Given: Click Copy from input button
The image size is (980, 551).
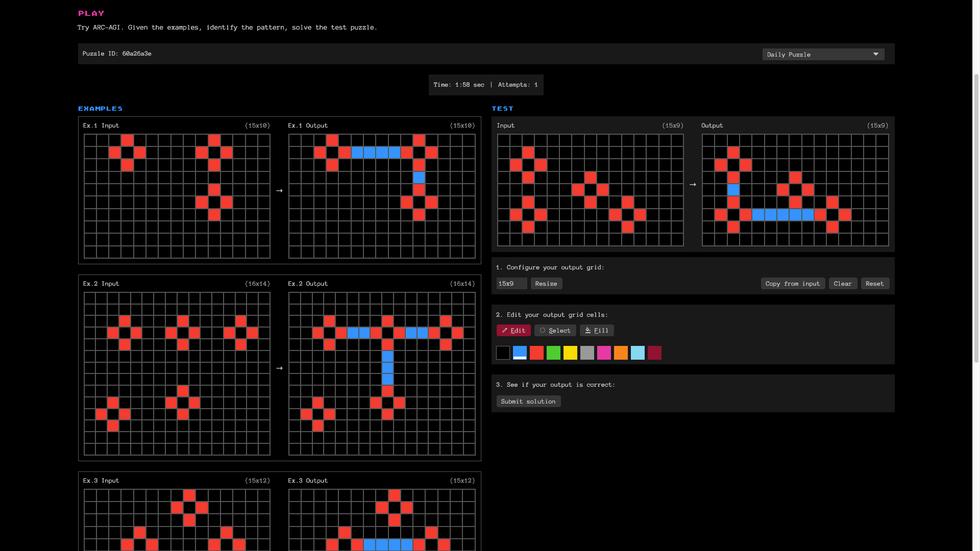Looking at the screenshot, I should pyautogui.click(x=793, y=284).
